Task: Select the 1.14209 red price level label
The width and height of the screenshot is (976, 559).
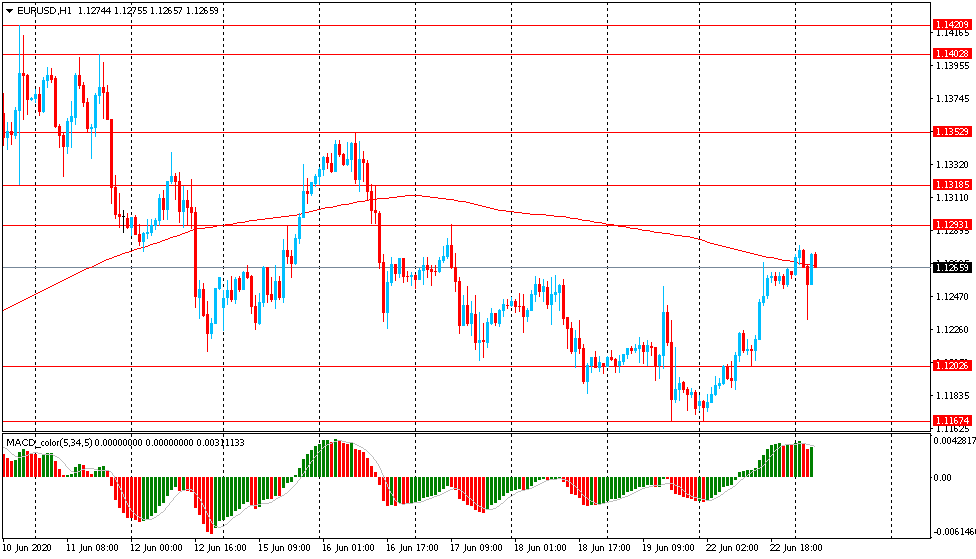Action: tap(952, 25)
